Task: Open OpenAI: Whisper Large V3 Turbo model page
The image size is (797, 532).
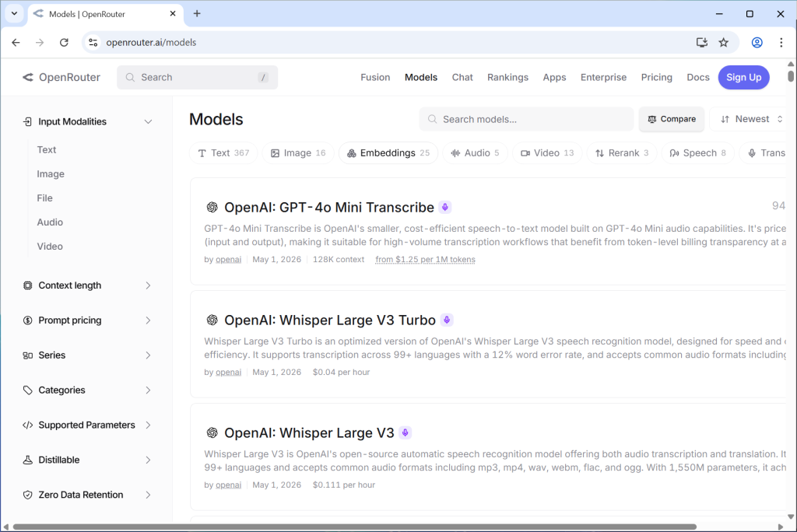Action: click(x=330, y=320)
